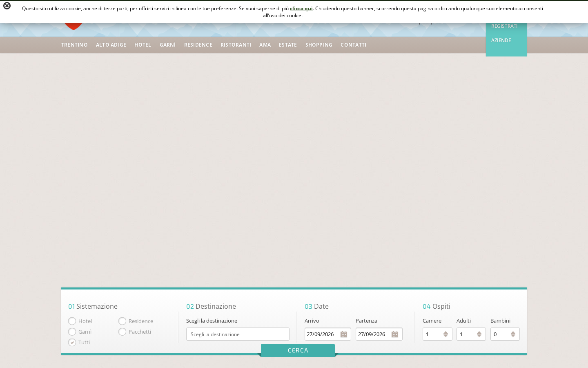The image size is (588, 368).
Task: Follow the 'clicca qui' cookie link
Action: point(301,9)
